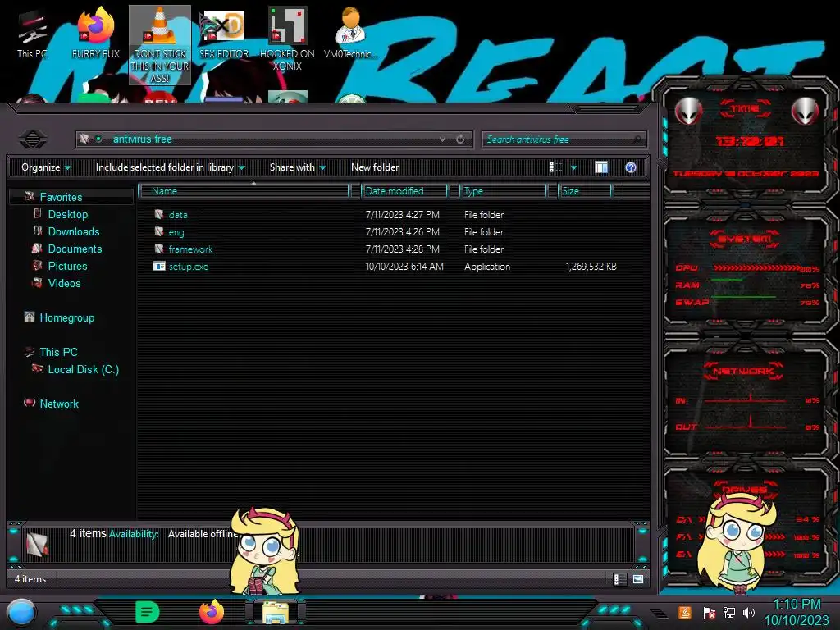Select the eng folder
The width and height of the screenshot is (840, 630).
pyautogui.click(x=176, y=232)
